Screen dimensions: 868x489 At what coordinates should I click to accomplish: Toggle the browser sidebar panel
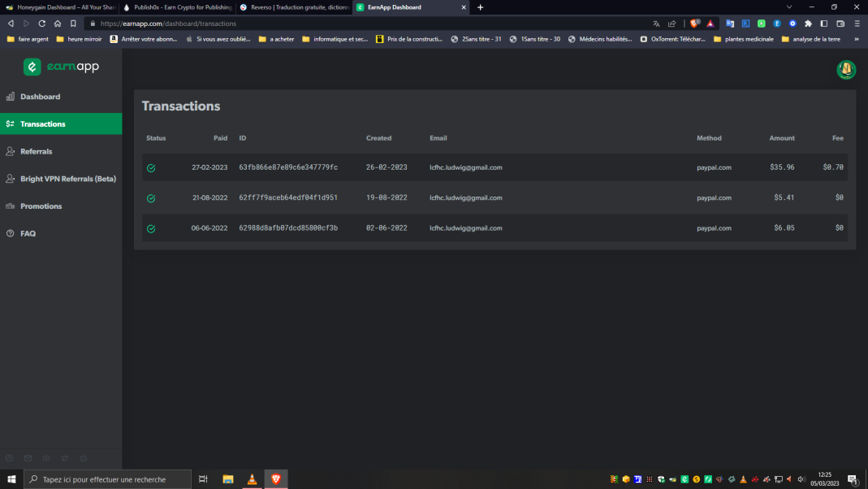(x=823, y=24)
